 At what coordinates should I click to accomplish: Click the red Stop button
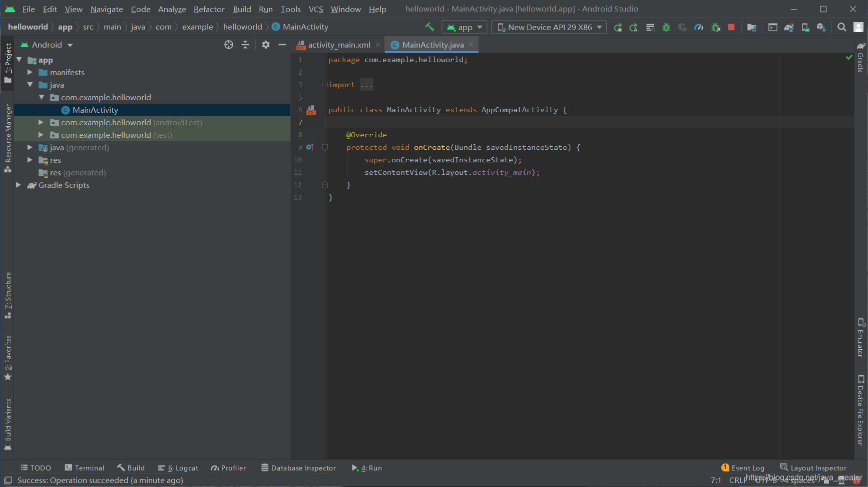pos(731,28)
